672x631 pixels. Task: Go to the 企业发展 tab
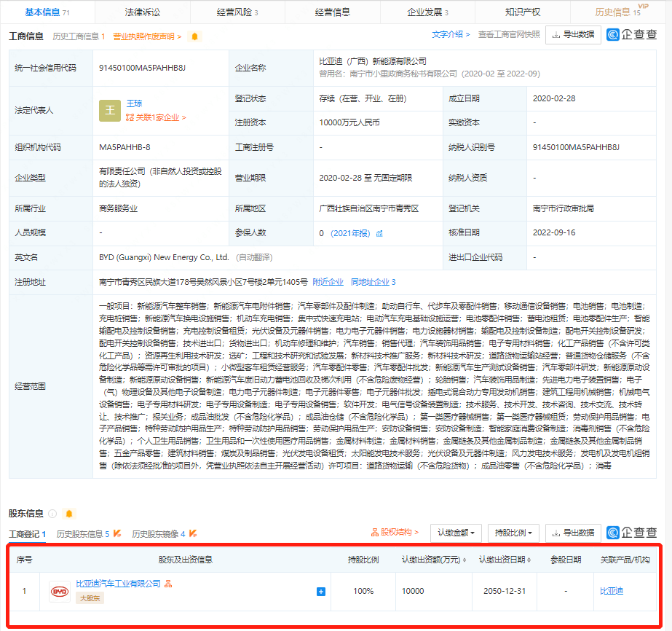pyautogui.click(x=427, y=12)
